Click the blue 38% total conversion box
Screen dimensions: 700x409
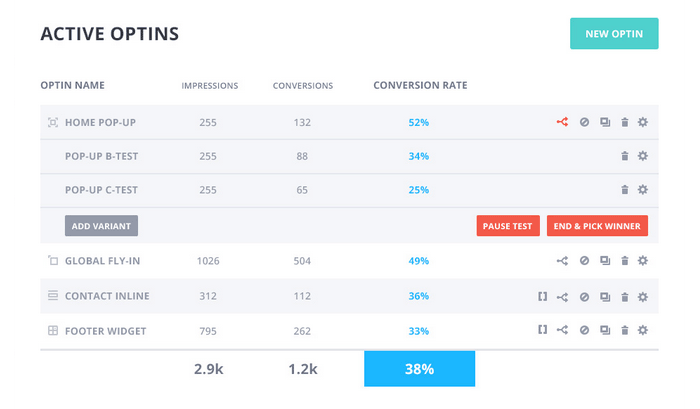point(419,369)
